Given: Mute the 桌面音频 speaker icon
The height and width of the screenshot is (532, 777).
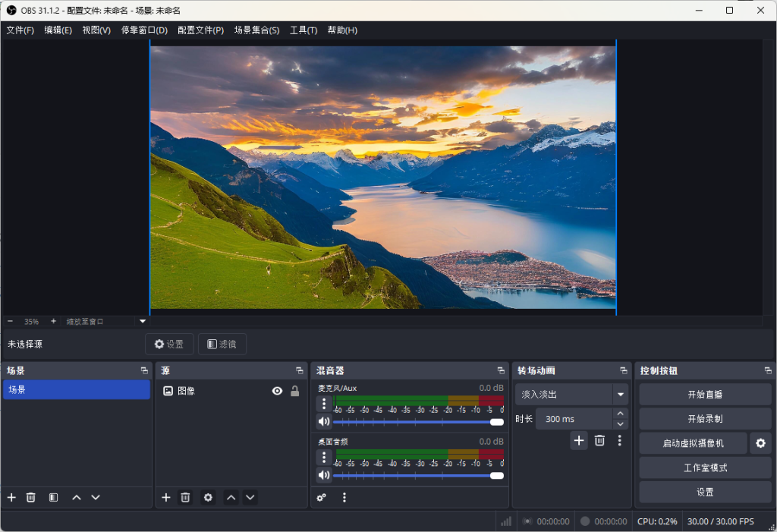Looking at the screenshot, I should point(324,475).
